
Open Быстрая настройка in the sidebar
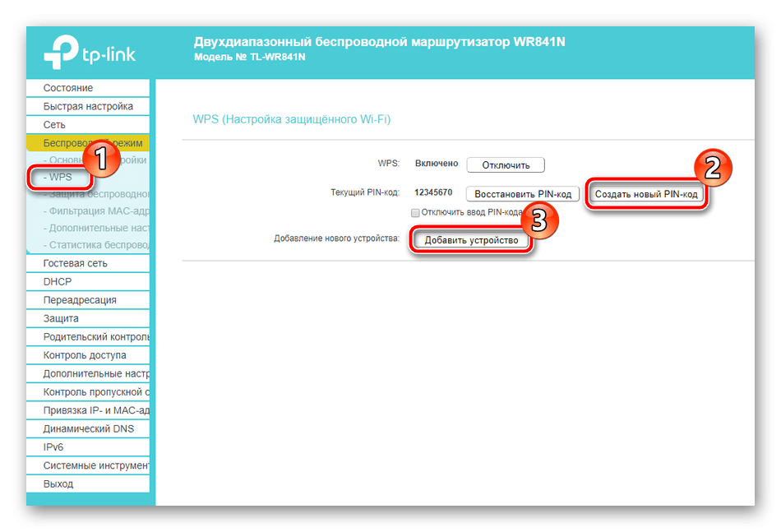point(88,106)
